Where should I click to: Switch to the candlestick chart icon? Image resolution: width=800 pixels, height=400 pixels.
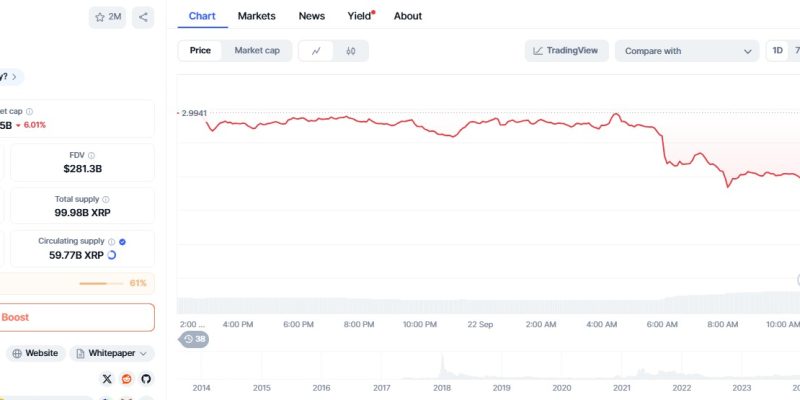point(351,51)
